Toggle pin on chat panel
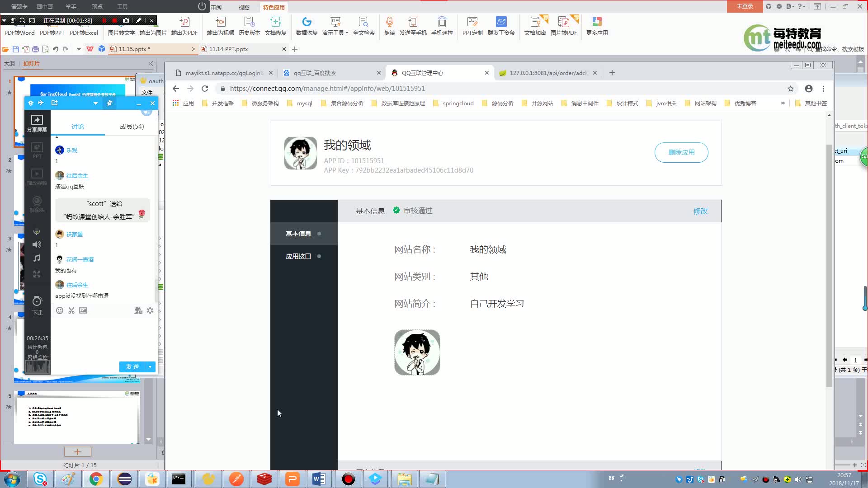The height and width of the screenshot is (488, 868). [109, 103]
